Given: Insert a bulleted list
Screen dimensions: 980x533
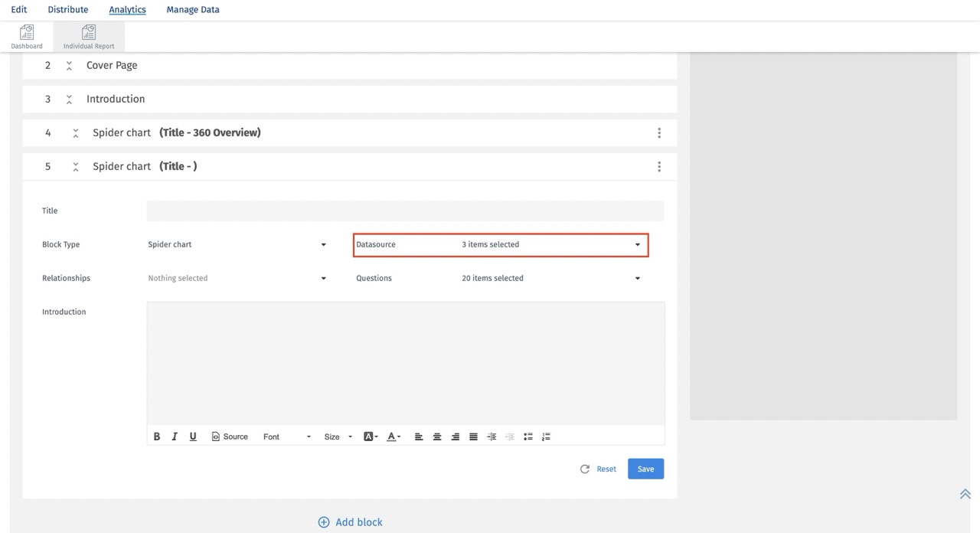Looking at the screenshot, I should click(528, 436).
